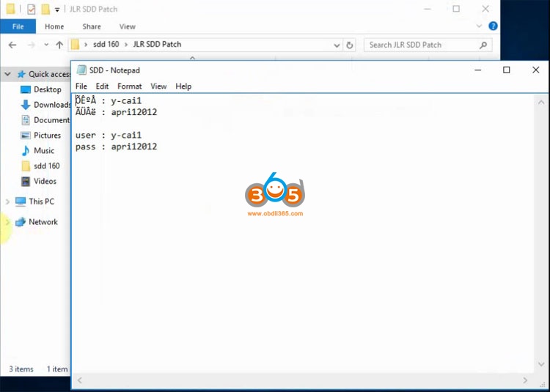The width and height of the screenshot is (550, 392).
Task: Click the search magnifier icon
Action: [483, 45]
